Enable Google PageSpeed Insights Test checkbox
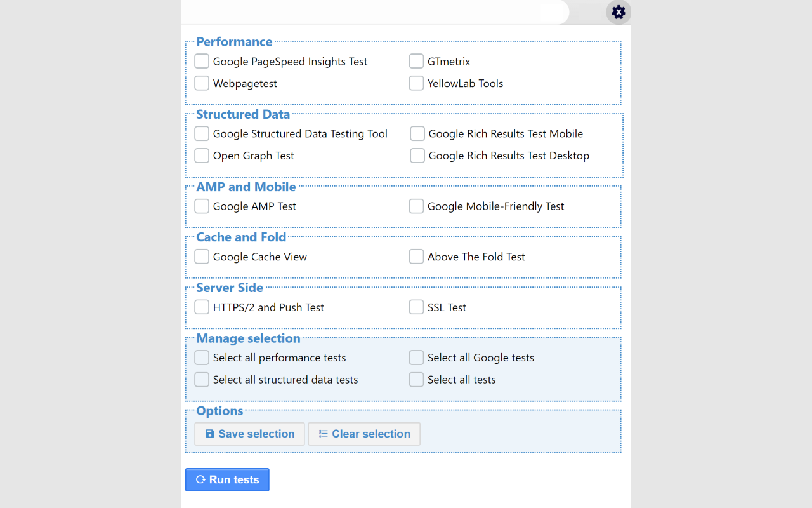This screenshot has height=508, width=812. point(202,61)
